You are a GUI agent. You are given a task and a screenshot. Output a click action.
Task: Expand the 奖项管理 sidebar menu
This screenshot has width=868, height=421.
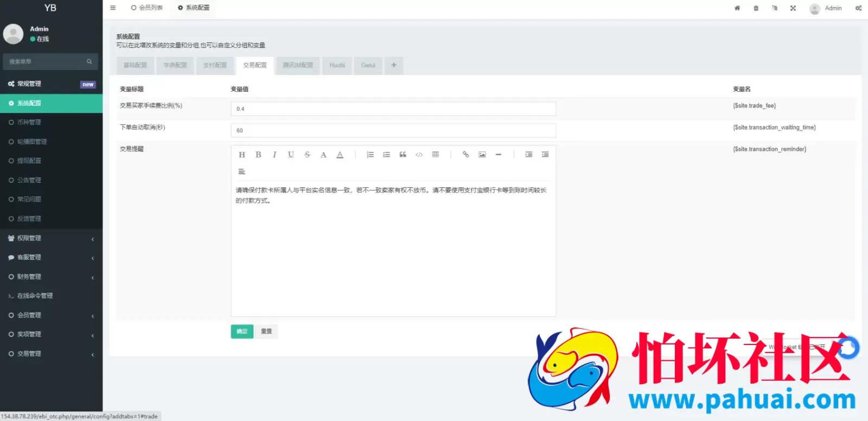click(51, 334)
